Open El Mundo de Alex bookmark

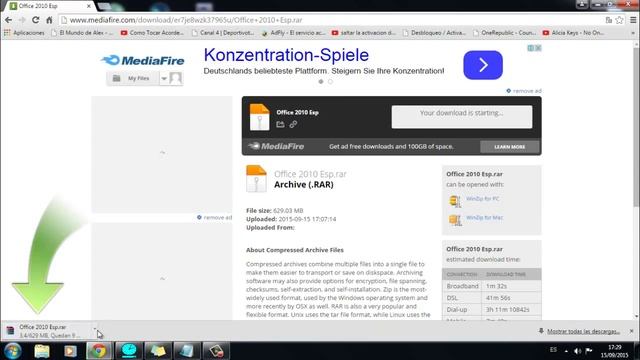coord(82,33)
